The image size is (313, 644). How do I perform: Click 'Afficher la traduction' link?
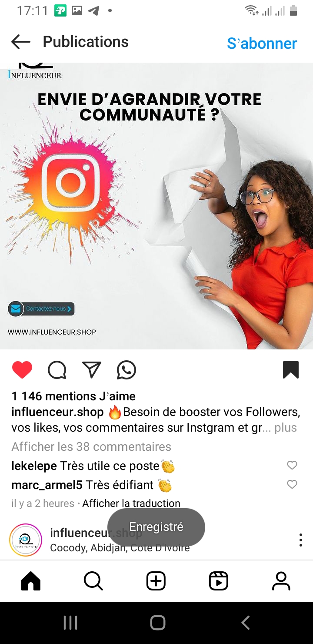click(x=131, y=503)
